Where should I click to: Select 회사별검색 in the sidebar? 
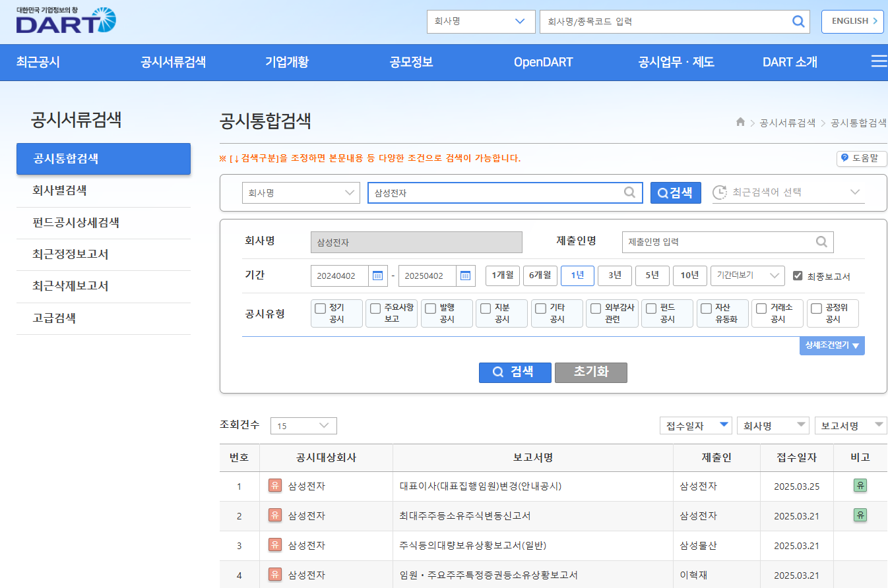coord(104,191)
